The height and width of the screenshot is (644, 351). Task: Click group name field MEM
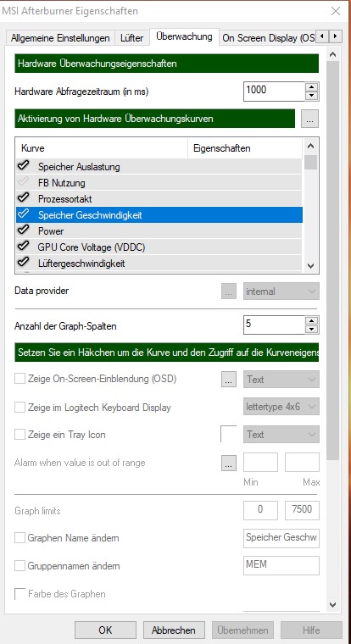click(281, 565)
